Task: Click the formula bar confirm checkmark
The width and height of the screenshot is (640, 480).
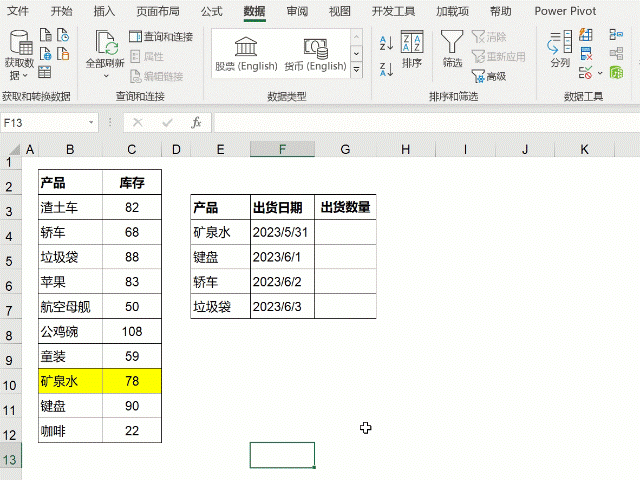Action: click(x=167, y=122)
